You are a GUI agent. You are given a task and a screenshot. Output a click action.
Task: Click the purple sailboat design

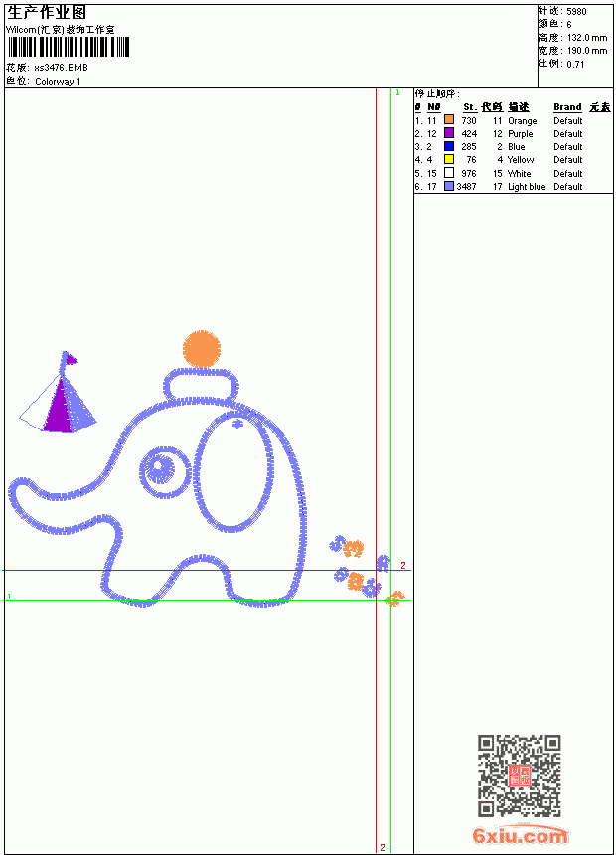coord(58,393)
